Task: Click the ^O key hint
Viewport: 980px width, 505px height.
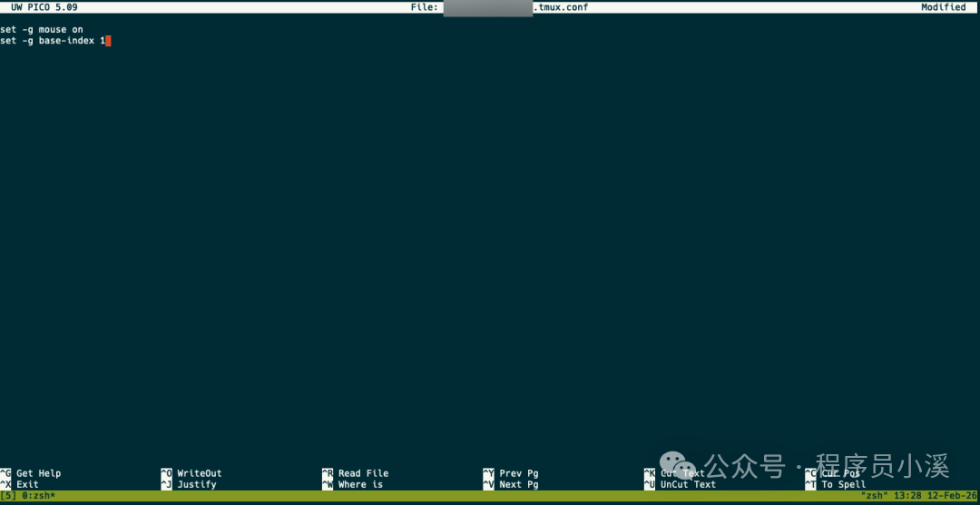Action: pyautogui.click(x=166, y=473)
